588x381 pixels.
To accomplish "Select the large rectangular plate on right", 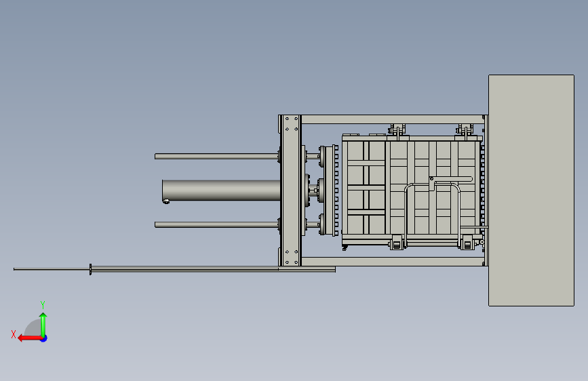I will tap(531, 190).
